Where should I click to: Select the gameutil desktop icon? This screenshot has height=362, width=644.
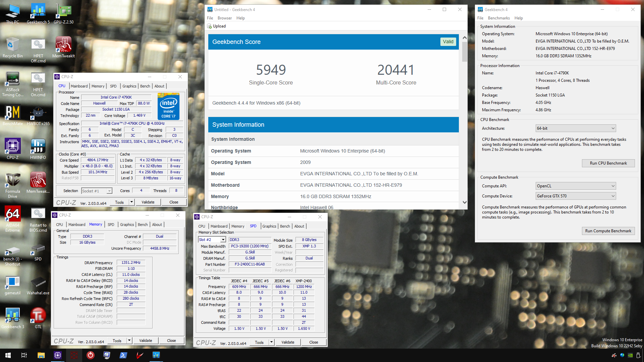12,285
